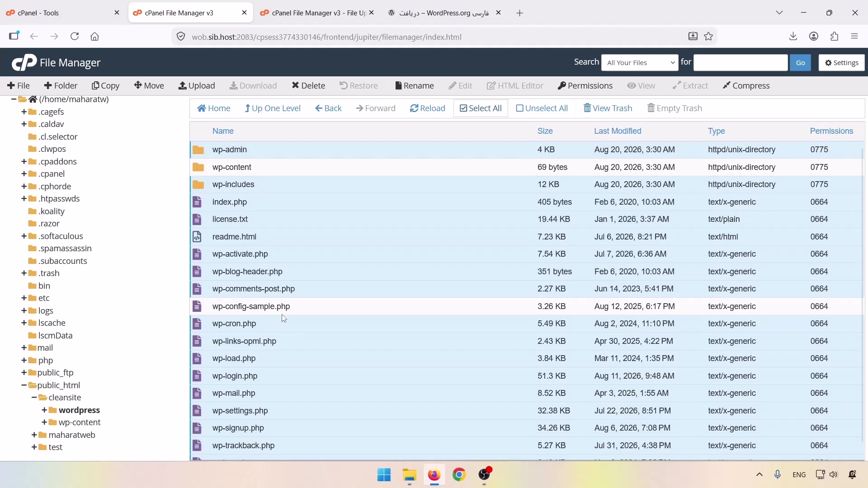This screenshot has width=868, height=488.
Task: Click the wp-admin folder icon
Action: tap(198, 150)
